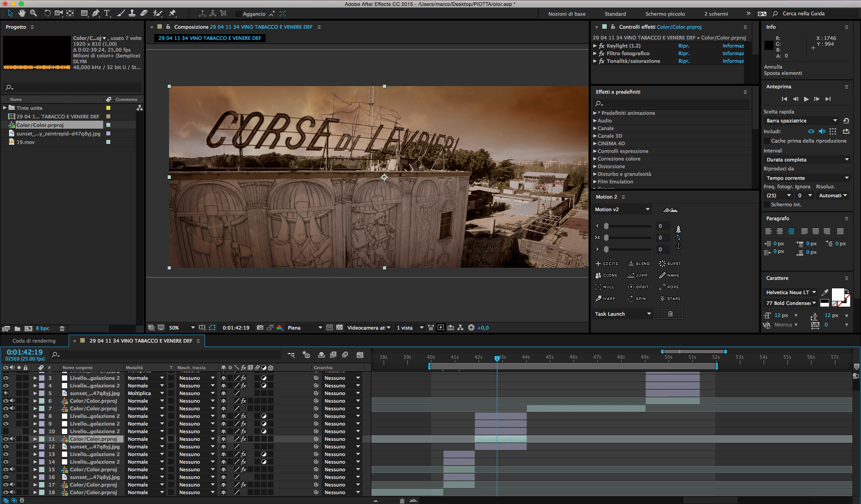Click Informaz next to Filtro fotografico
The width and height of the screenshot is (861, 504).
pos(733,53)
